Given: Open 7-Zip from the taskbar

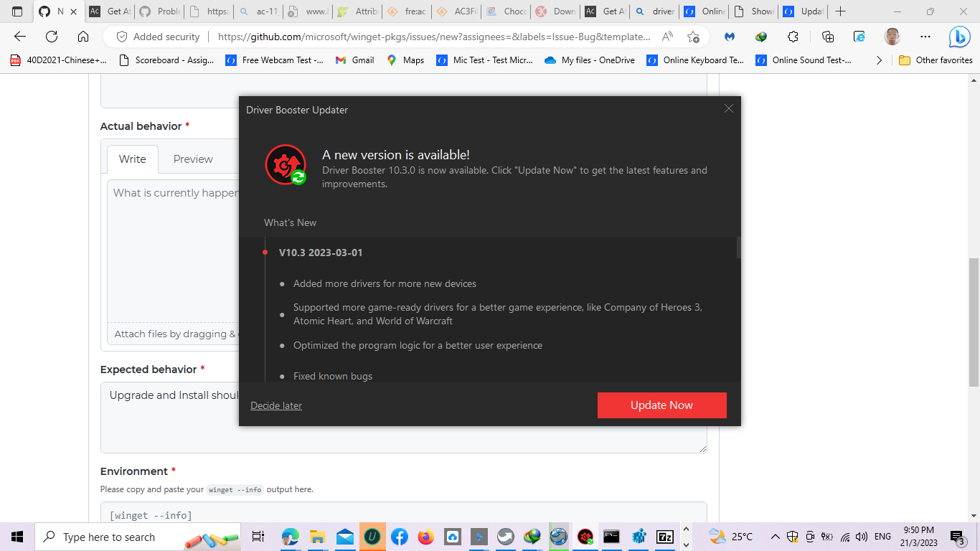Looking at the screenshot, I should 665,537.
